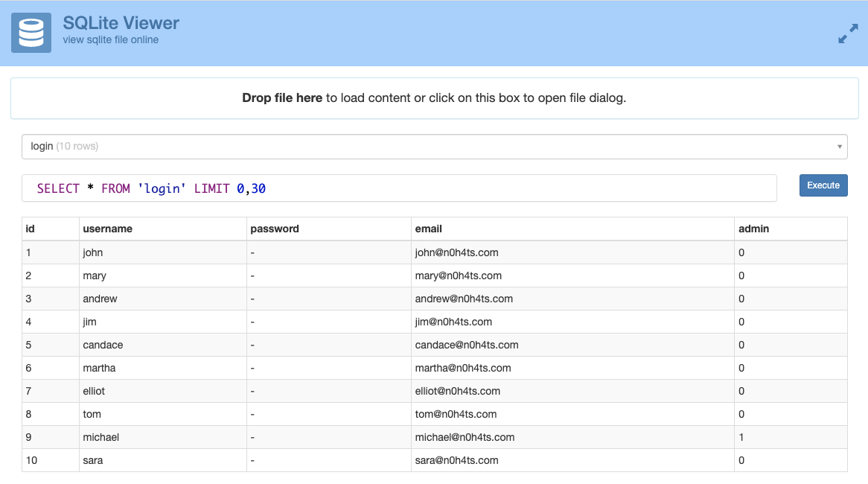Image resolution: width=868 pixels, height=484 pixels.
Task: Click the email mary@n0h4ts.com
Action: point(459,276)
